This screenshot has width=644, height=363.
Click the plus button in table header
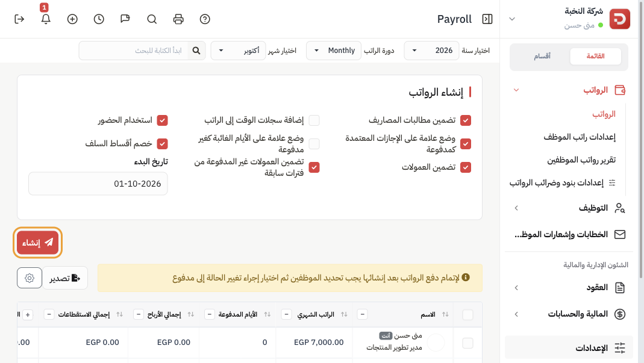click(28, 315)
